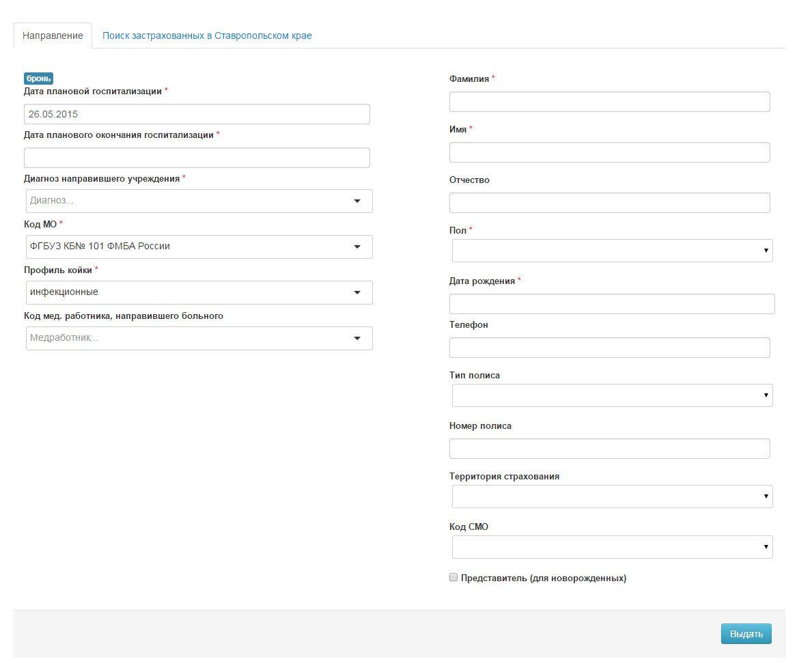Click the бронь badge
This screenshot has width=799, height=672.
39,78
